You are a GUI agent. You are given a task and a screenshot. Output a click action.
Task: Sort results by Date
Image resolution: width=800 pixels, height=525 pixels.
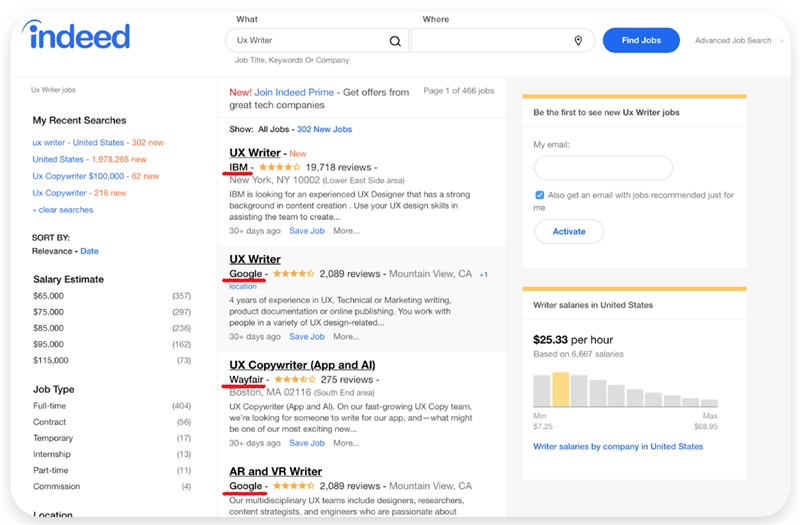90,251
